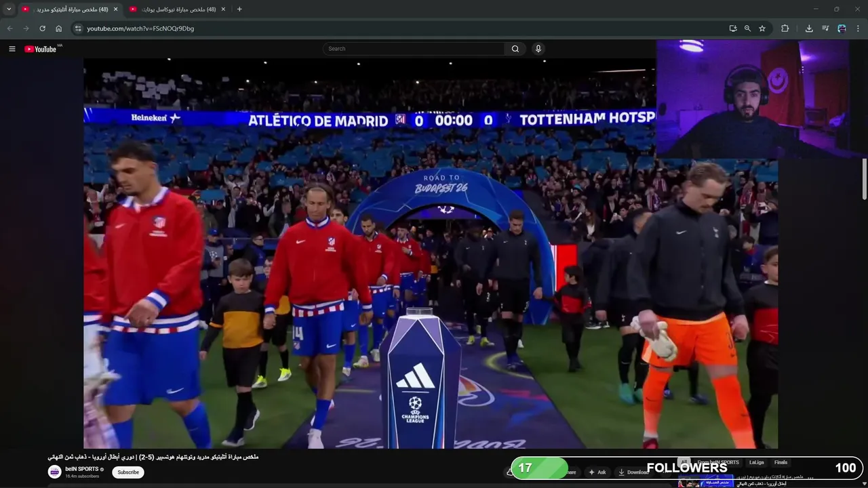Go to the YouTube home logo
The image size is (868, 488).
coord(41,49)
